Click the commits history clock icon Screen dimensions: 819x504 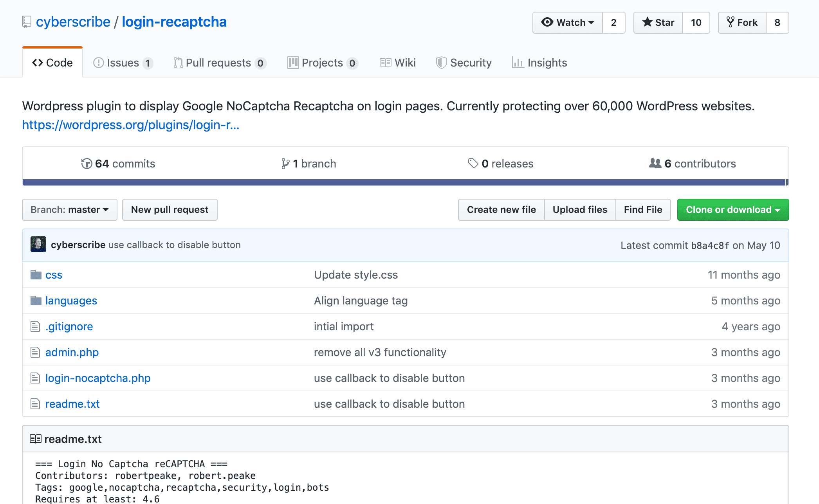tap(87, 164)
